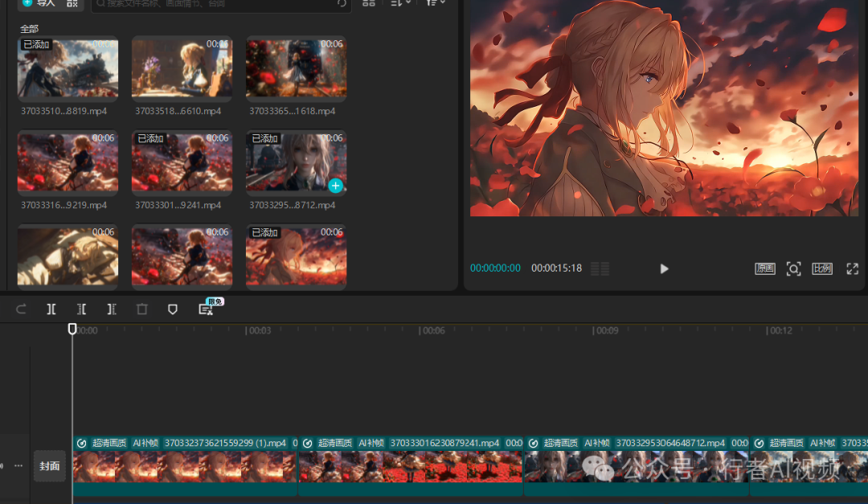Image resolution: width=868 pixels, height=504 pixels.
Task: Open the track options three-dot menu
Action: (18, 465)
